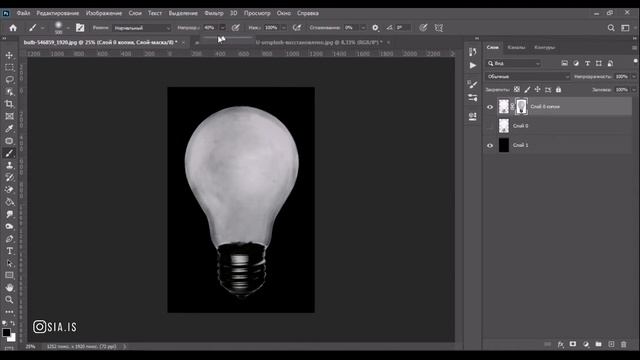Toggle the layer filtering switch
Screen dimensions: 640x360
636,62
